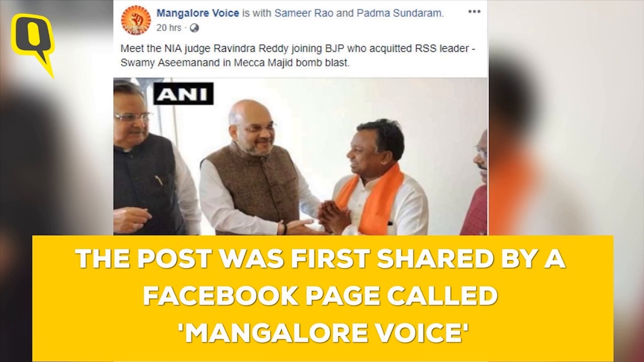Click the 'FACEBOOK PAGE CALLED' caption line
Screen dimensions: 644x362
coord(320,296)
